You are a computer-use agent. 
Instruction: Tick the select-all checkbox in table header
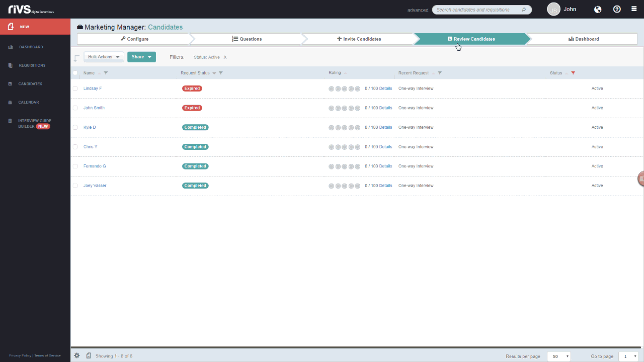(x=75, y=73)
